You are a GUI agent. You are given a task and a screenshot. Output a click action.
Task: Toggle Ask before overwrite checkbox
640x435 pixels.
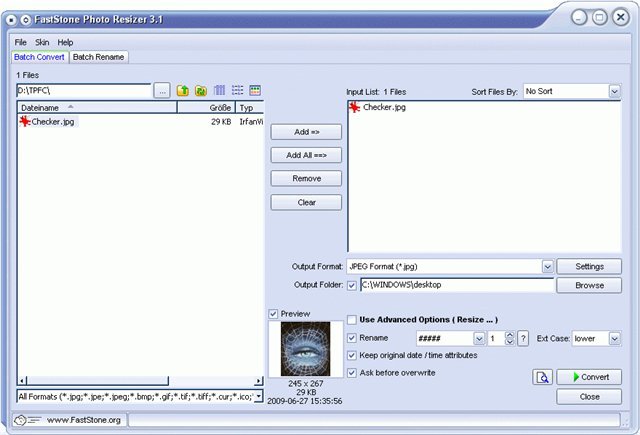(352, 373)
